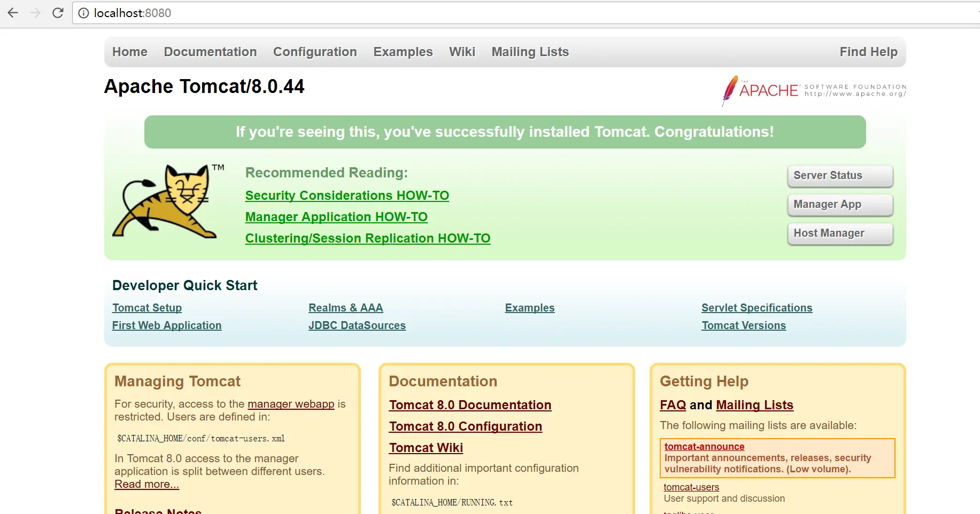Click the successfully installed Tomcat congratulations banner

tap(505, 132)
